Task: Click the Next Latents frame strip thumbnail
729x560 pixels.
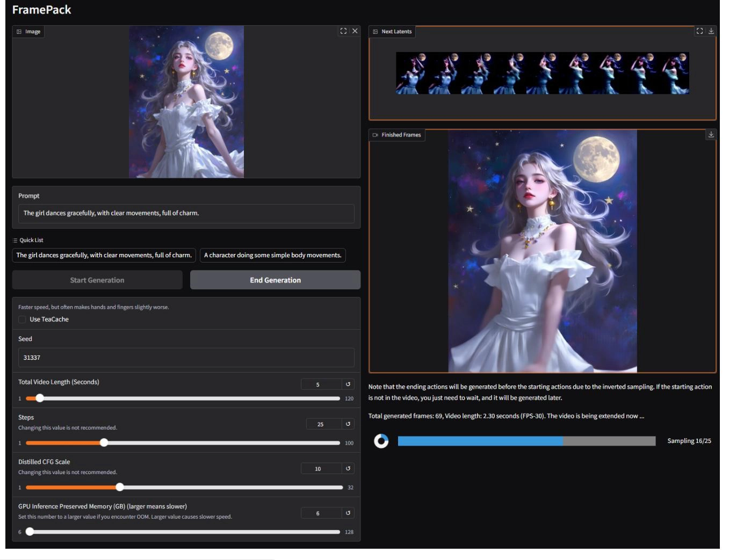Action: (x=542, y=73)
